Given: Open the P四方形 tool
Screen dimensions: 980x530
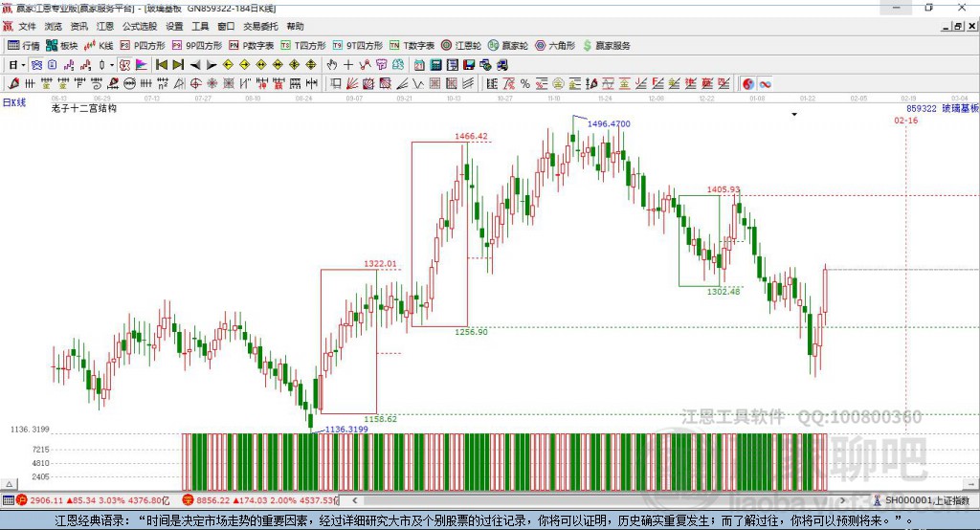Looking at the screenshot, I should coord(143,46).
